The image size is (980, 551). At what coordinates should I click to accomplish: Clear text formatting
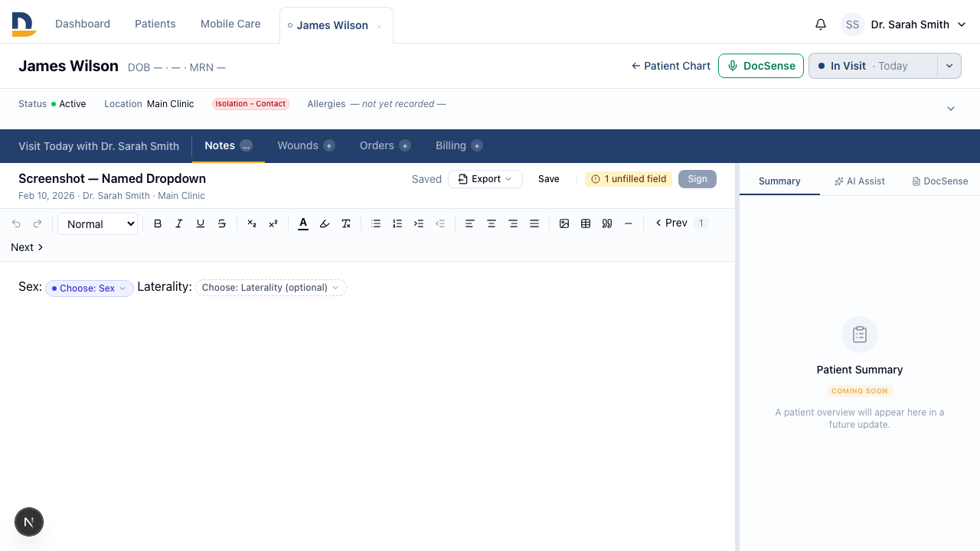(346, 223)
